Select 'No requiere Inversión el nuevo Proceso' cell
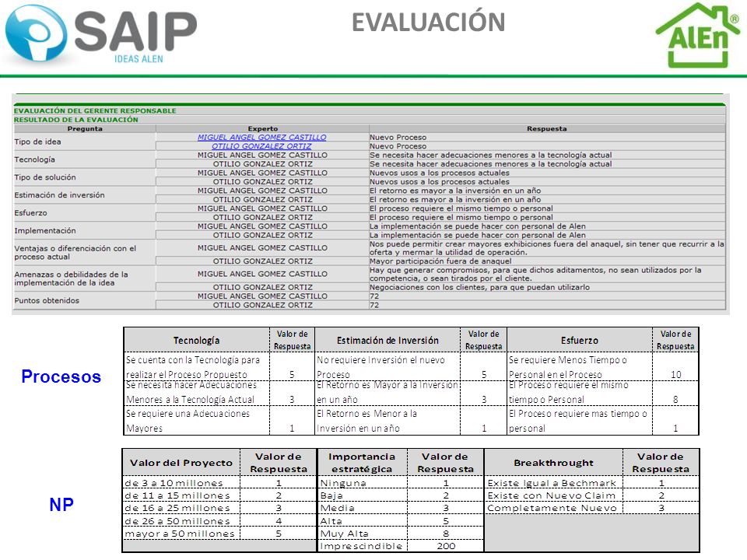This screenshot has height=560, width=747. click(388, 366)
